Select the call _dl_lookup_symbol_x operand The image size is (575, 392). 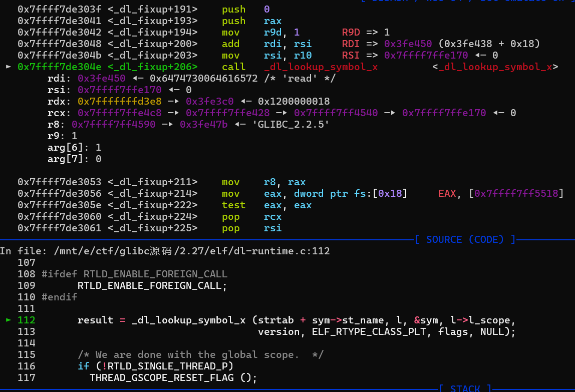pyautogui.click(x=321, y=67)
